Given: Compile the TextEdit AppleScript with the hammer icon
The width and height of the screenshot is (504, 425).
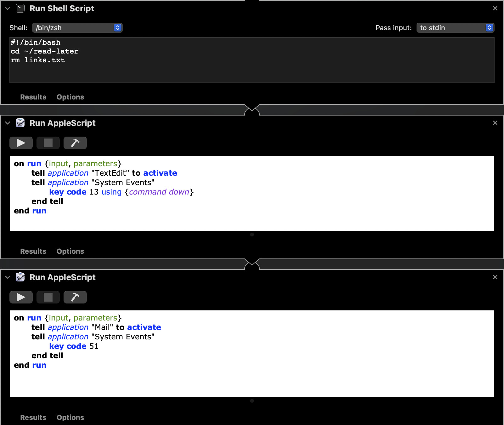Looking at the screenshot, I should [75, 143].
